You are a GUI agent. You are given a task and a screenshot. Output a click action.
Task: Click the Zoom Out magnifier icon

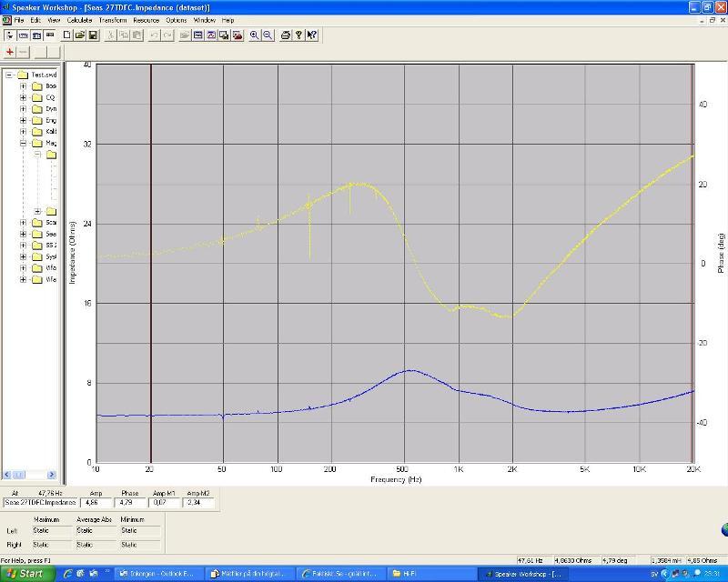(x=268, y=35)
